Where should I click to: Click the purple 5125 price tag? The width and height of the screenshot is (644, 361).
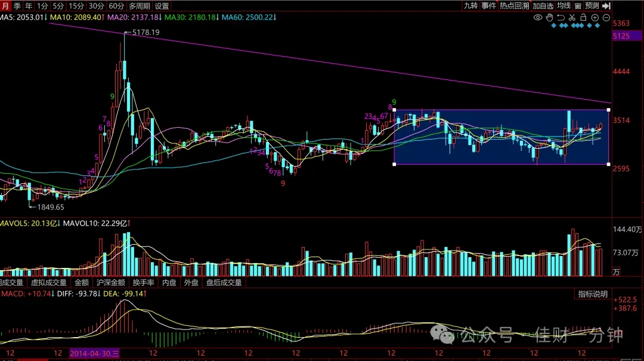[626, 36]
